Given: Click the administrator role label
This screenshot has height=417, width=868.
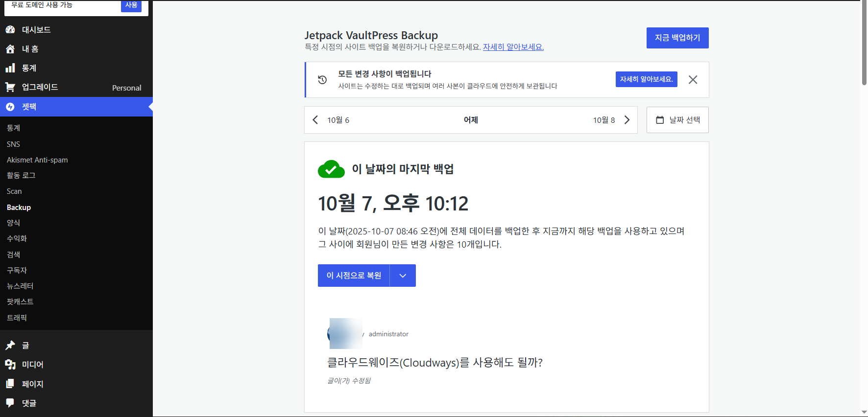Looking at the screenshot, I should [x=388, y=334].
